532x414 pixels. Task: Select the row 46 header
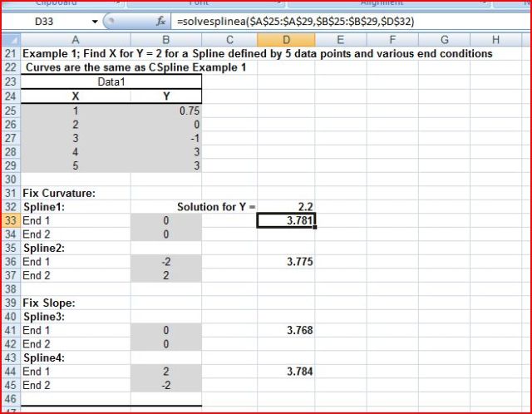pyautogui.click(x=10, y=399)
